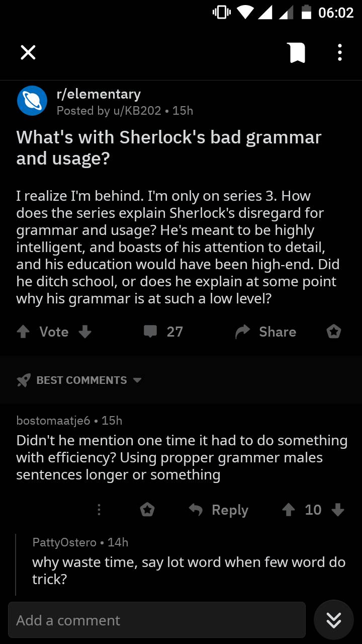Close the post with the X icon
The image size is (362, 644).
(x=28, y=52)
